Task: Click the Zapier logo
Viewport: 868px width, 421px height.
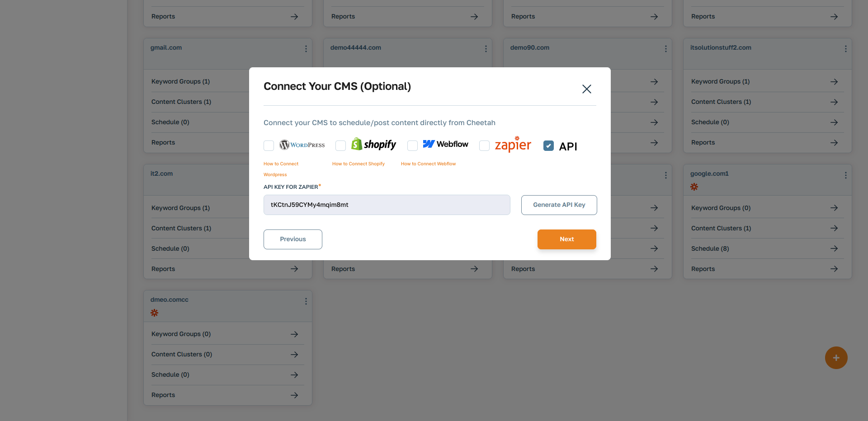Action: tap(513, 144)
